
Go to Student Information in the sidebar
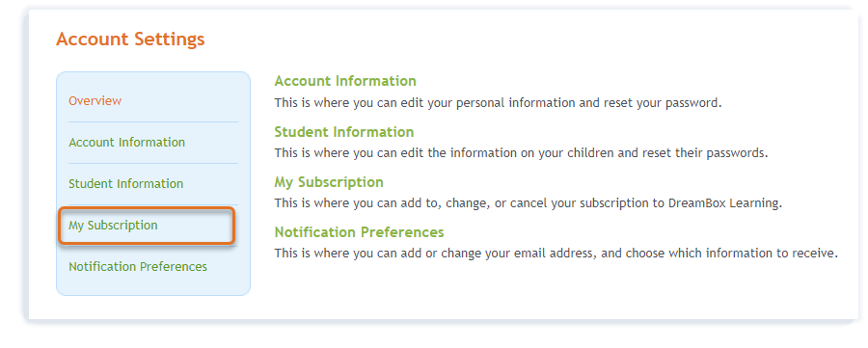125,184
